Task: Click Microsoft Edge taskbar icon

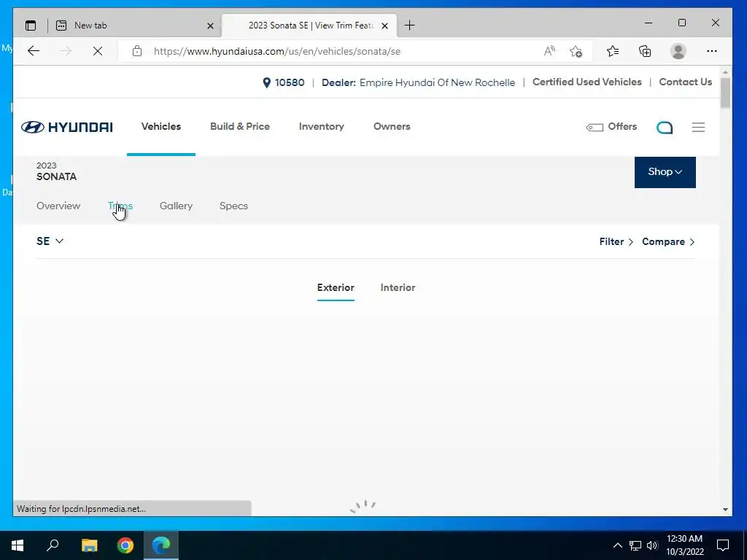Action: [x=161, y=545]
